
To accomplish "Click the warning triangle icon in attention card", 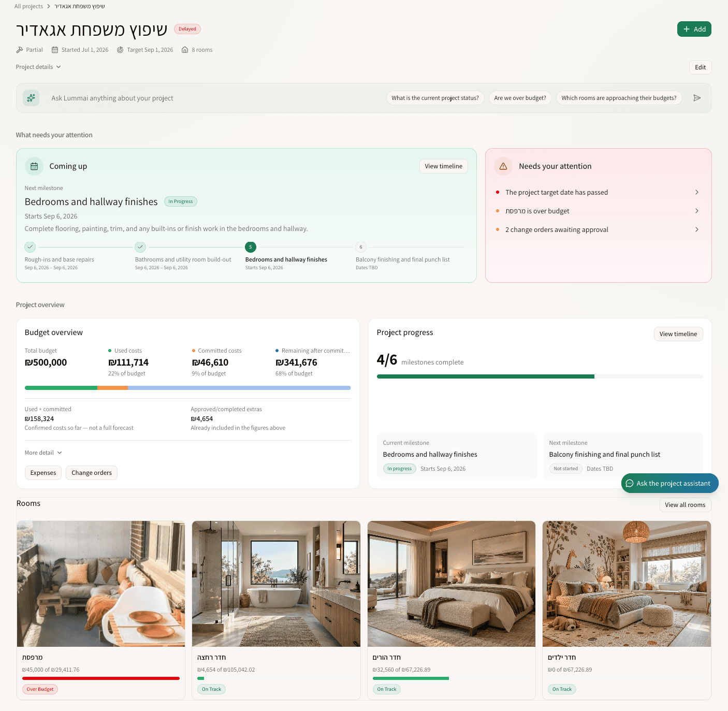I will click(x=503, y=166).
